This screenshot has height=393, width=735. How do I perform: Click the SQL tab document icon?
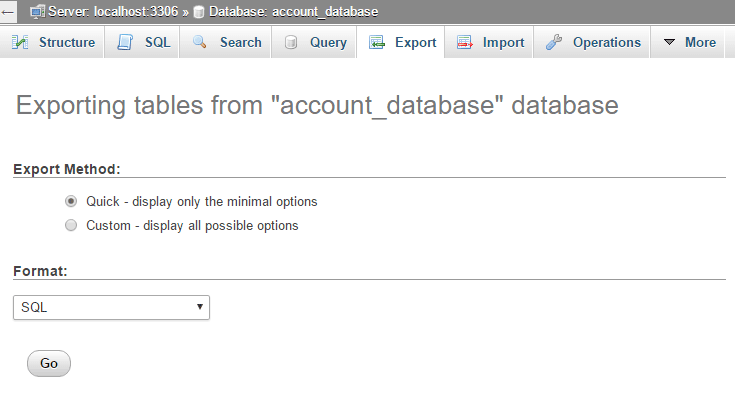click(x=125, y=42)
